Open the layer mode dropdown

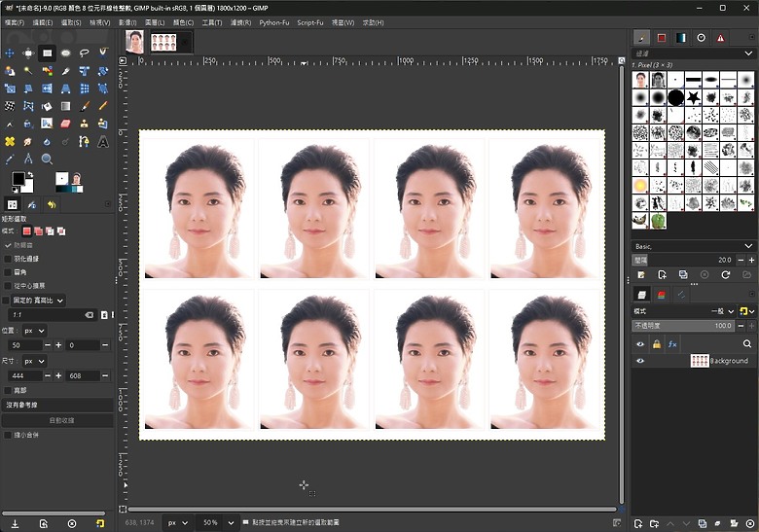click(x=683, y=311)
